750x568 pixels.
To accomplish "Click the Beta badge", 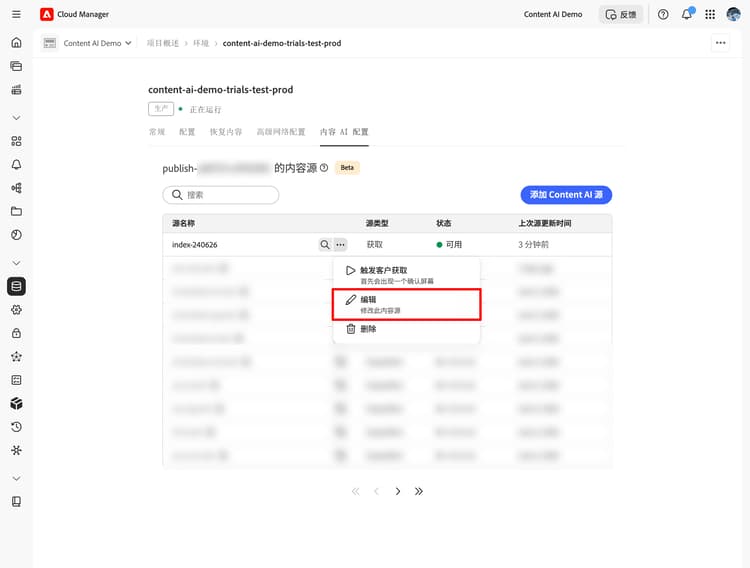I will click(x=347, y=167).
